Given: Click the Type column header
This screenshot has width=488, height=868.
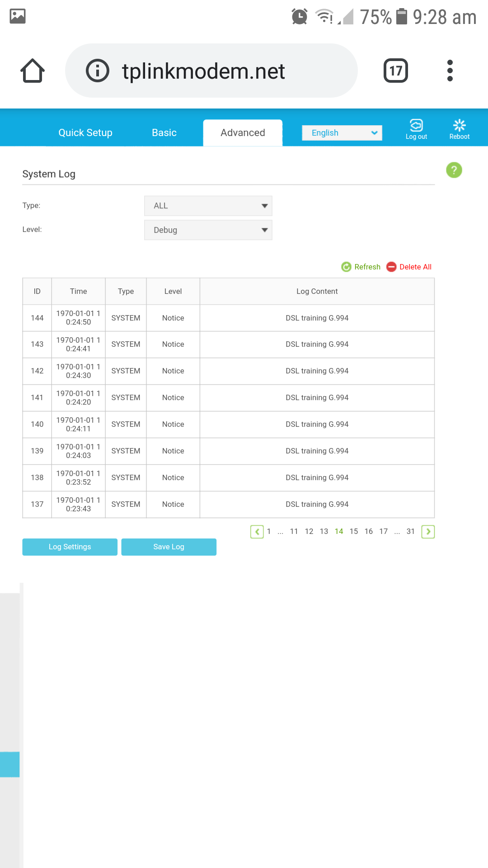Looking at the screenshot, I should (x=126, y=292).
